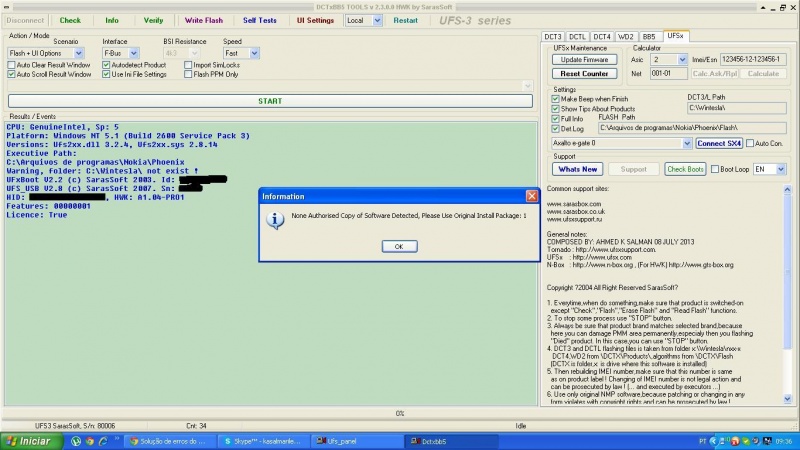Close the Information dialog with X
The width and height of the screenshot is (800, 450).
[532, 196]
